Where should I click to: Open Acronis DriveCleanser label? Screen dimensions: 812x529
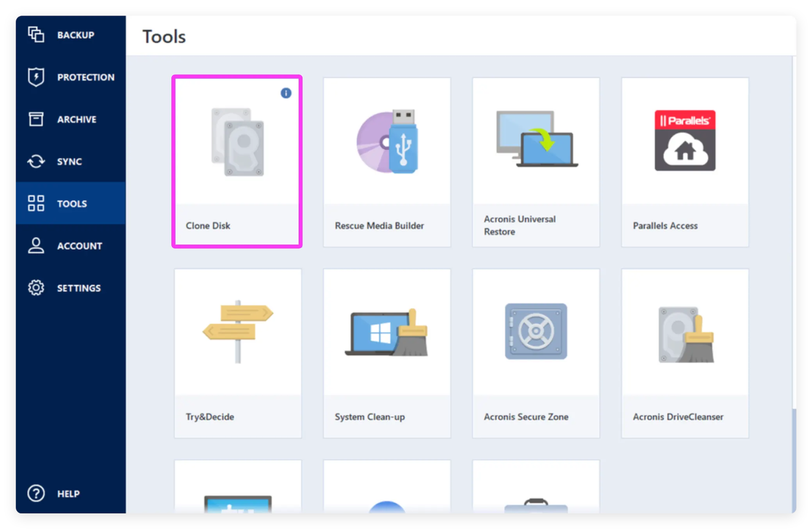click(x=678, y=417)
